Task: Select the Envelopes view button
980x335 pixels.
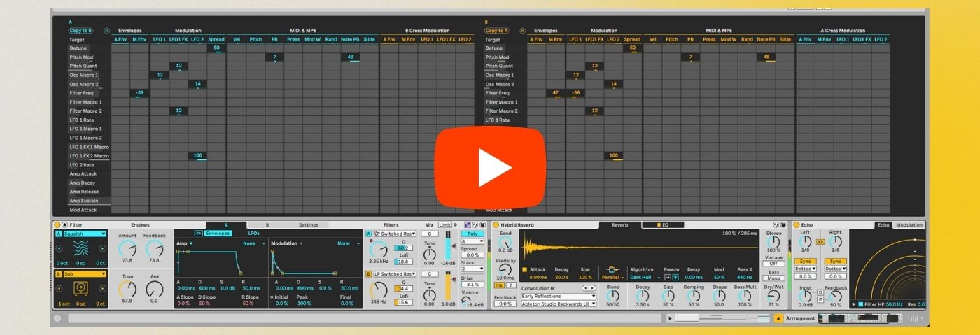Action: pos(218,233)
